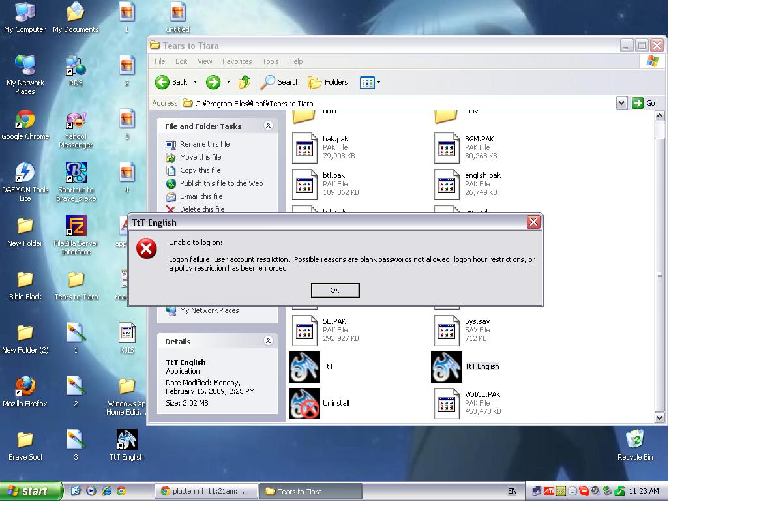Collapse the Details panel
Screen dimensions: 772x532
click(269, 340)
